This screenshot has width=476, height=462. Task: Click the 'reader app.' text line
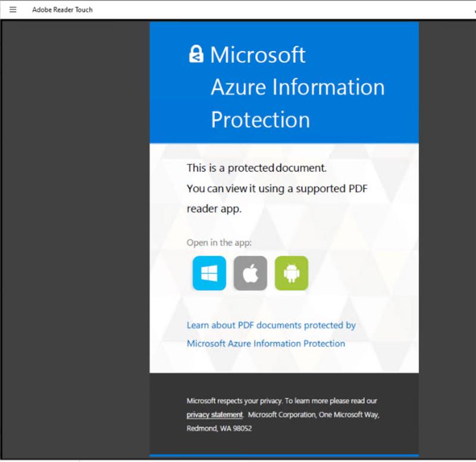pyautogui.click(x=214, y=209)
